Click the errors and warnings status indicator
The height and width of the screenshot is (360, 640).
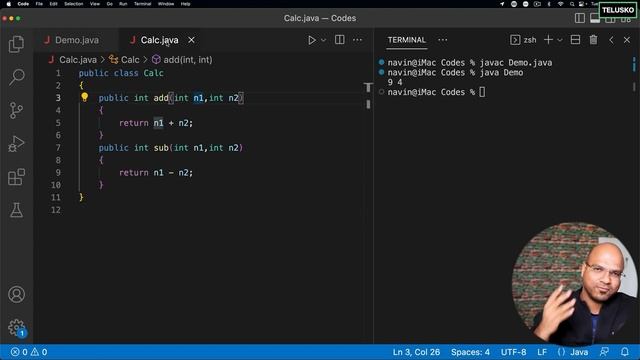pyautogui.click(x=29, y=352)
